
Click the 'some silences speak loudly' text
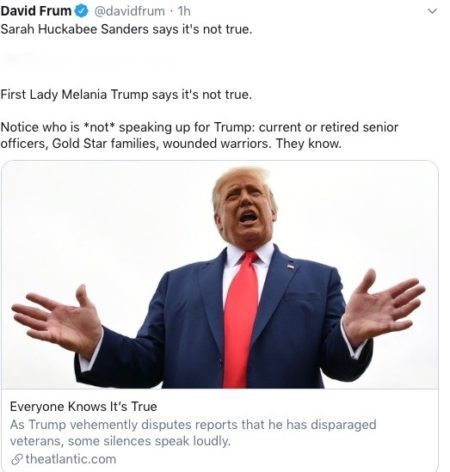[149, 441]
